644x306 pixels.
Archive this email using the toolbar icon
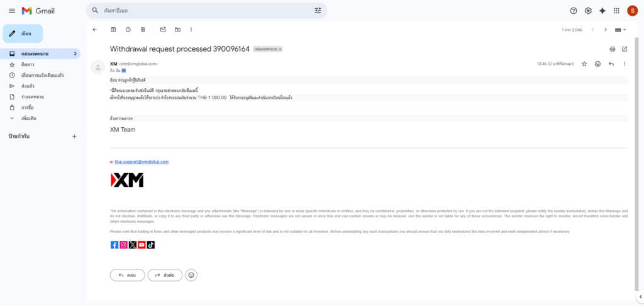tap(113, 30)
